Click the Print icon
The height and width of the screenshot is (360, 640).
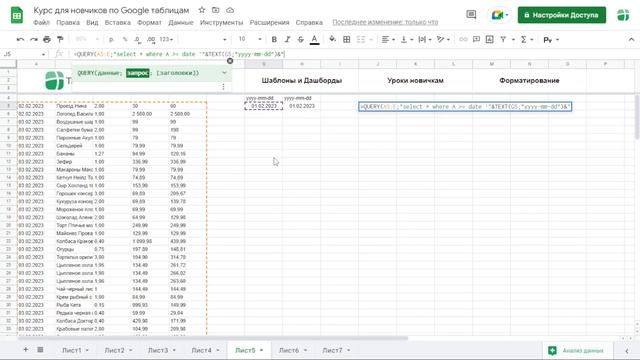(47, 40)
